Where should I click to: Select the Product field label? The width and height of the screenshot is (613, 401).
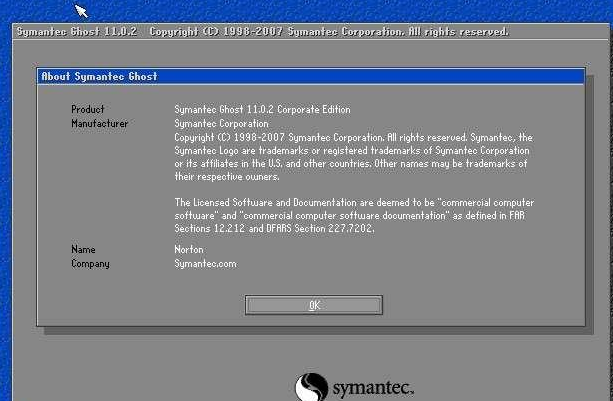[88, 110]
